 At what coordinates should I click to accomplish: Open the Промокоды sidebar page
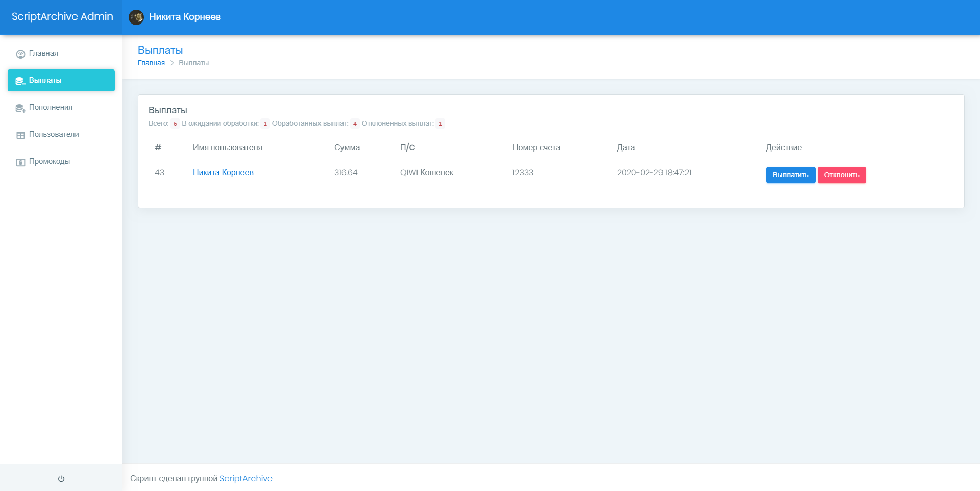[50, 161]
